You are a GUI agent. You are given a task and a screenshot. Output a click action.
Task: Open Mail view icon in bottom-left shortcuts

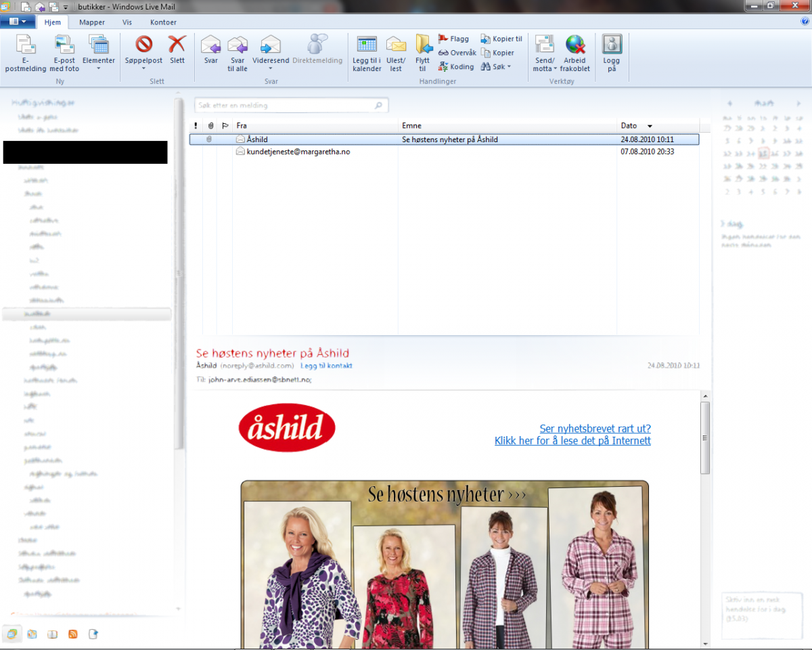click(12, 634)
